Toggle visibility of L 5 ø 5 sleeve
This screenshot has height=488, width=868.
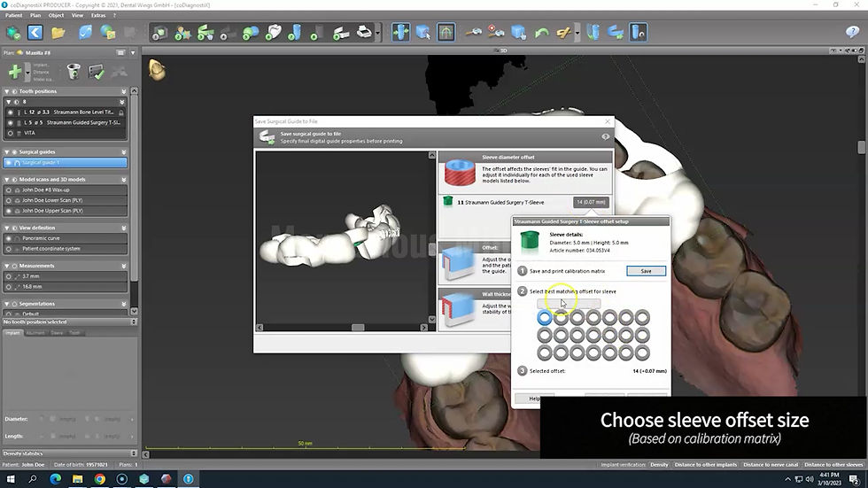(10, 123)
